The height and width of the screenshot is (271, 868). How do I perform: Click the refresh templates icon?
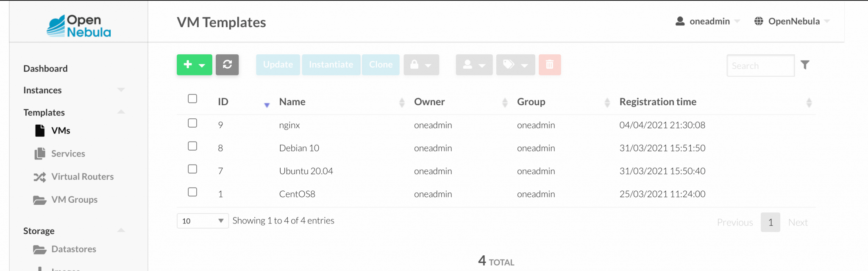click(x=228, y=64)
